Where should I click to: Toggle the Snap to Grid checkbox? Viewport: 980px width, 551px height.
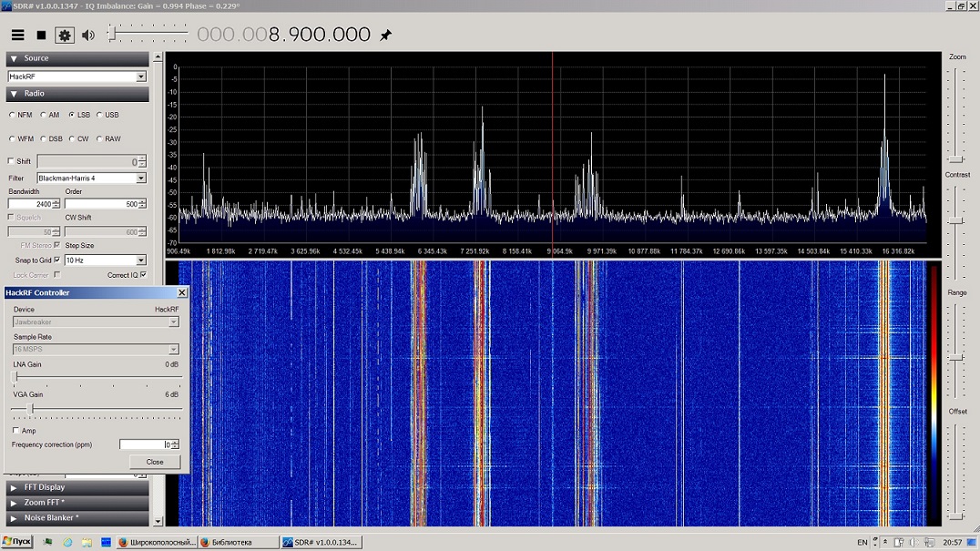pyautogui.click(x=56, y=260)
